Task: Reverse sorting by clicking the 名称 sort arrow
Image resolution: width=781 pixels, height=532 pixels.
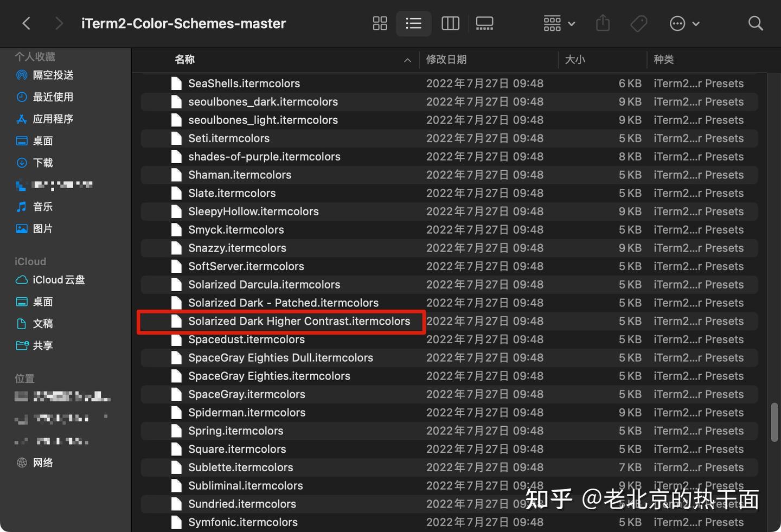Action: point(407,60)
